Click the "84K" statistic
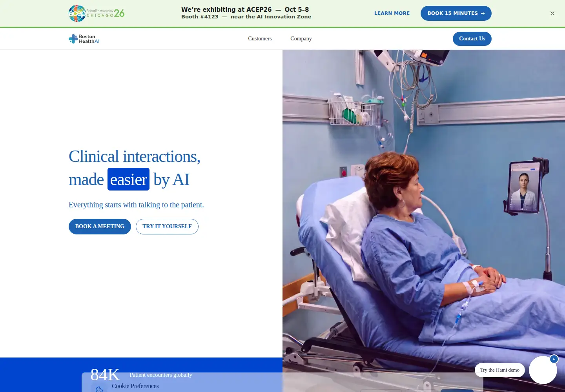565x392 pixels. (105, 375)
